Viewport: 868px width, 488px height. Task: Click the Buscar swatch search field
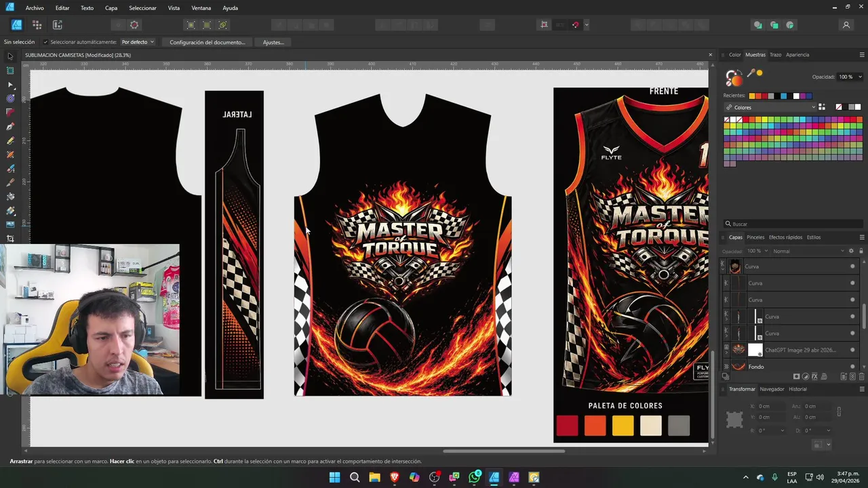coord(793,224)
